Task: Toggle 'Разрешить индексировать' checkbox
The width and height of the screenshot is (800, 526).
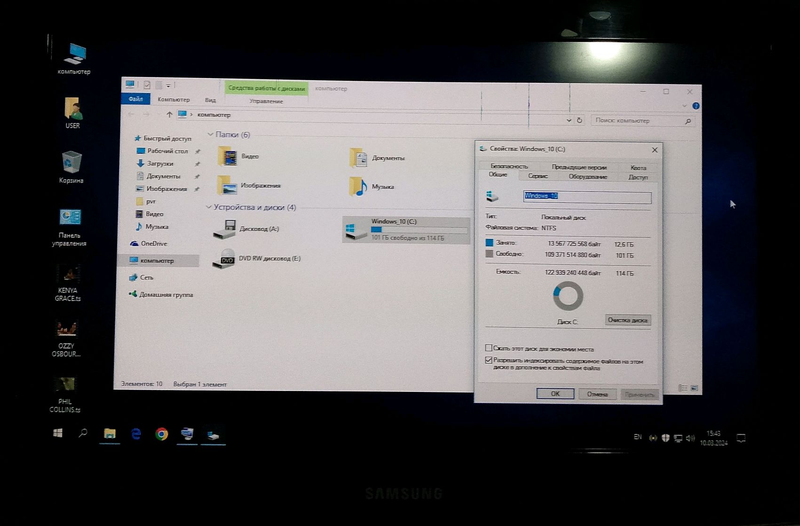Action: tap(488, 360)
